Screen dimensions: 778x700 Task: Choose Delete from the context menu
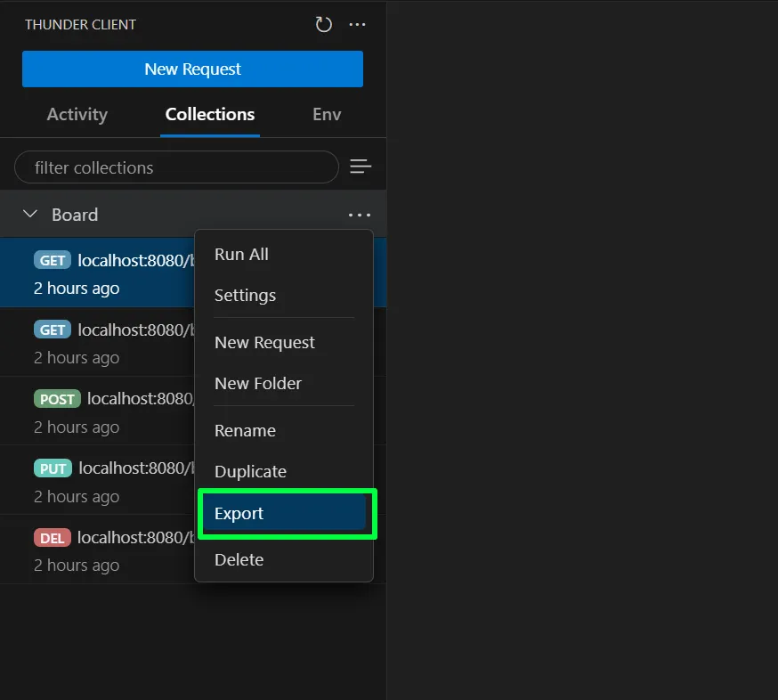239,559
